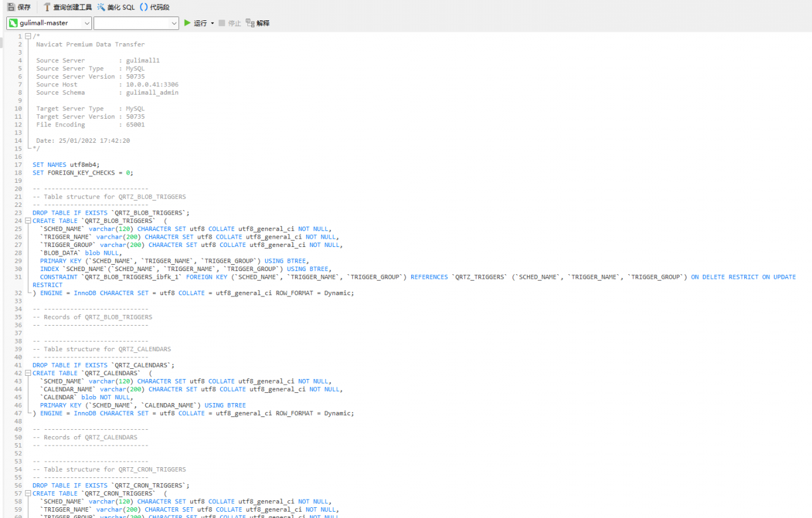Click the "Navicat Premium Data Transfer" comment line
812x518 pixels.
90,44
